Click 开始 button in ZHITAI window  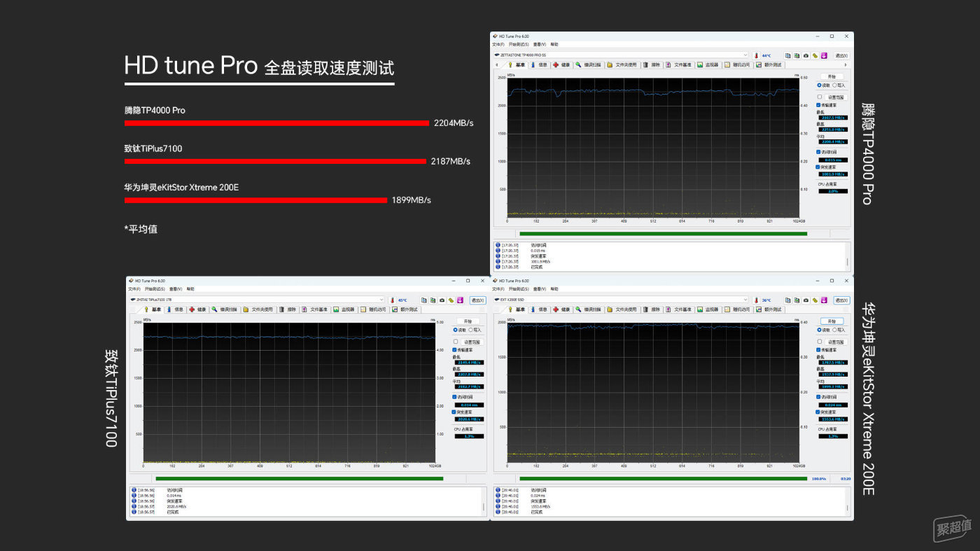(x=468, y=321)
